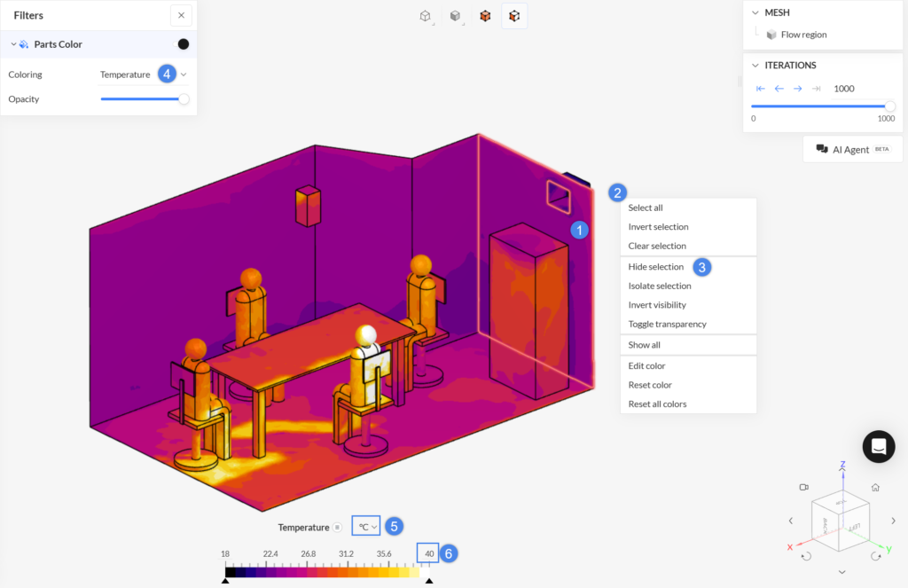
Task: Click Show all in the context menu
Action: pyautogui.click(x=688, y=345)
